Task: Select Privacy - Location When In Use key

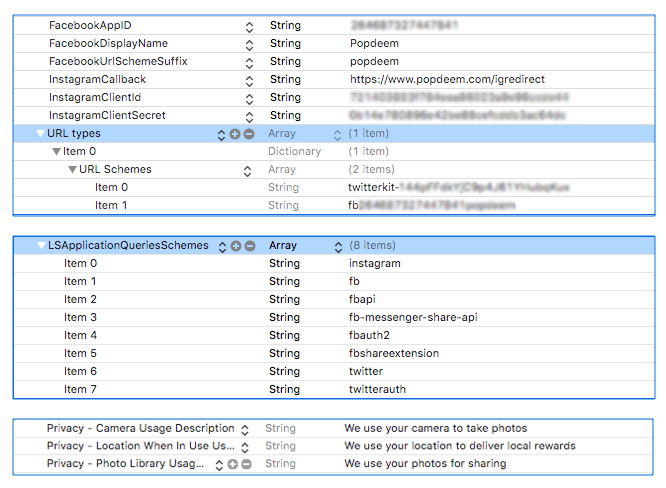Action: click(141, 446)
